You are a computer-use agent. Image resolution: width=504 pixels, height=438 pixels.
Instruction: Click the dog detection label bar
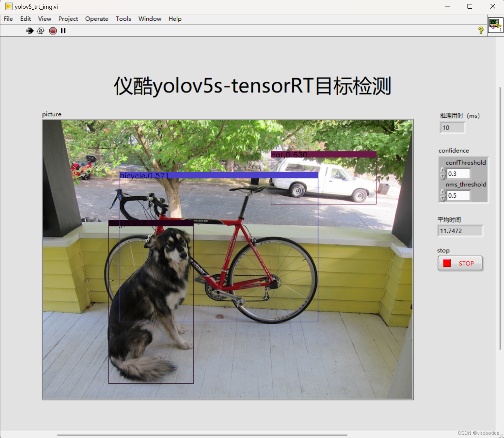click(x=151, y=223)
